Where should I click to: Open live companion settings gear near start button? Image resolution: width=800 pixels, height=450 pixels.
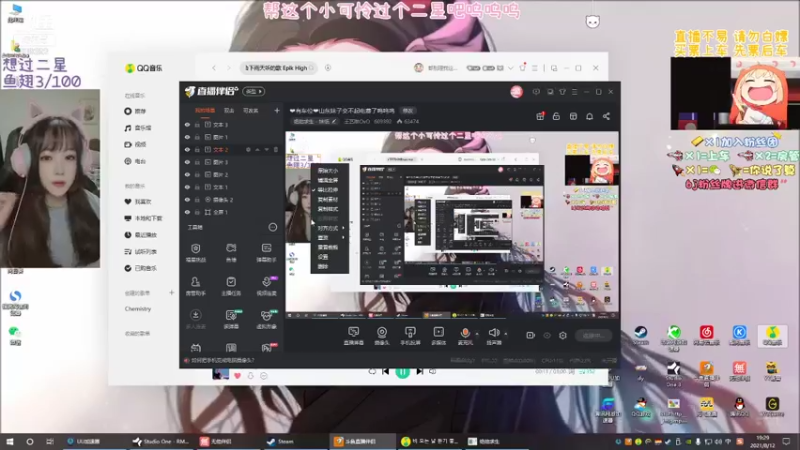click(563, 335)
